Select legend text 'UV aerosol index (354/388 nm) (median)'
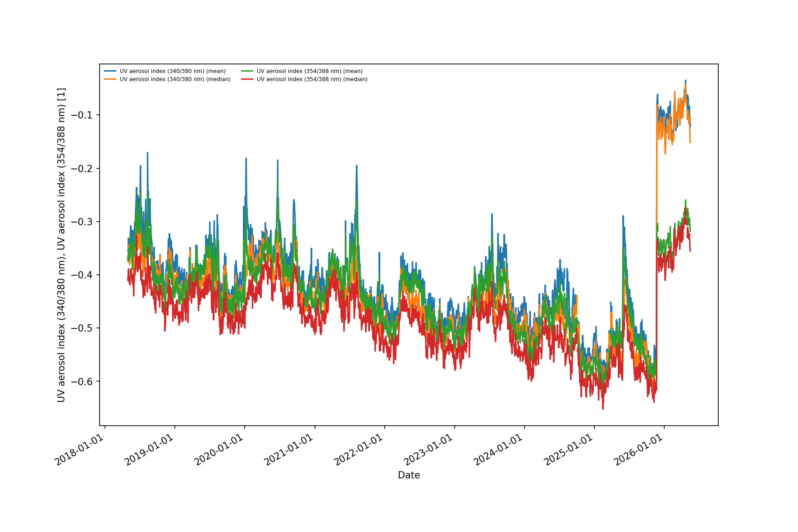Viewport: 798px width, 532px height. point(312,79)
